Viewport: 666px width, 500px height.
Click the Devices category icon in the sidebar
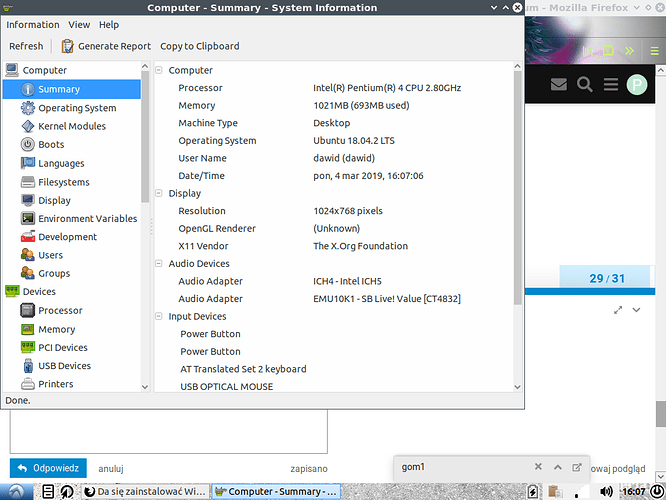click(12, 291)
